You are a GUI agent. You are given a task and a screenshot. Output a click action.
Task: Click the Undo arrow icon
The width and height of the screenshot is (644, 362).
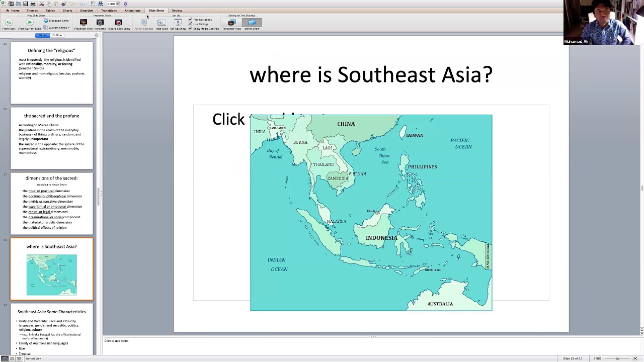coord(72,4)
